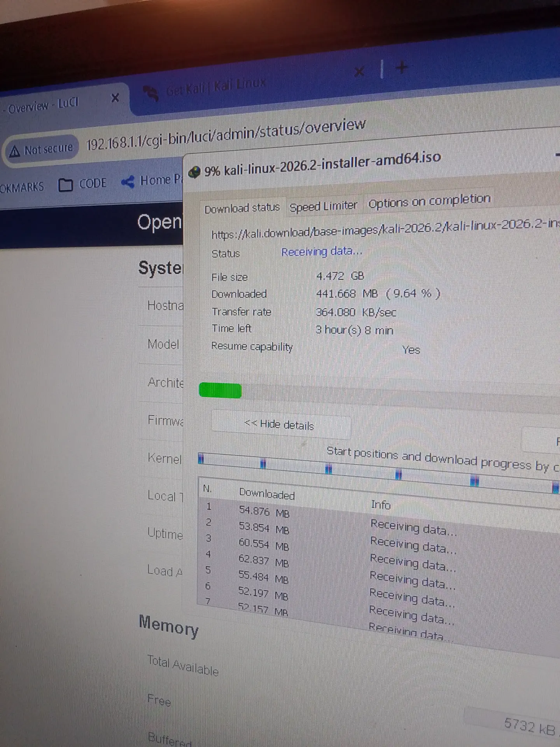
Task: Open a new browser tab with plus
Action: click(402, 68)
